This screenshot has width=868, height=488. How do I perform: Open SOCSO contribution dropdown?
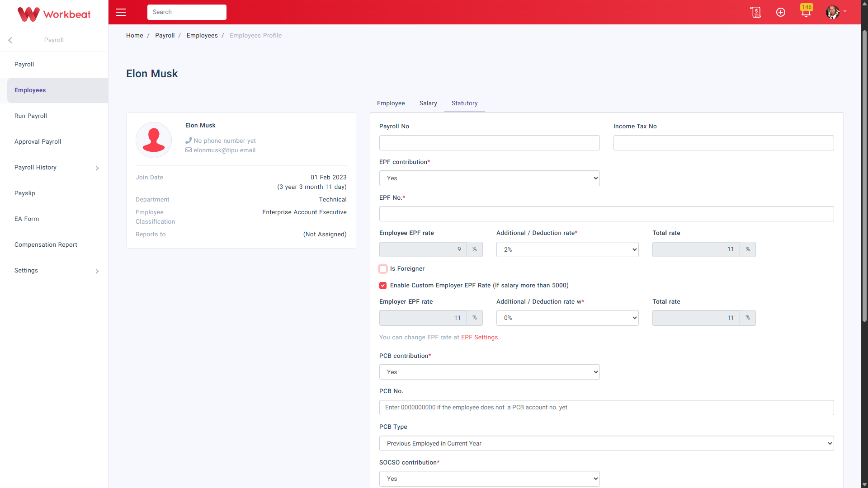[489, 479]
